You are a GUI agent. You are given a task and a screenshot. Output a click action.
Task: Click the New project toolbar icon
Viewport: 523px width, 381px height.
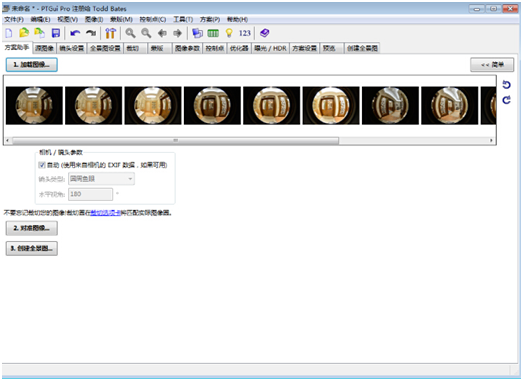[x=9, y=33]
